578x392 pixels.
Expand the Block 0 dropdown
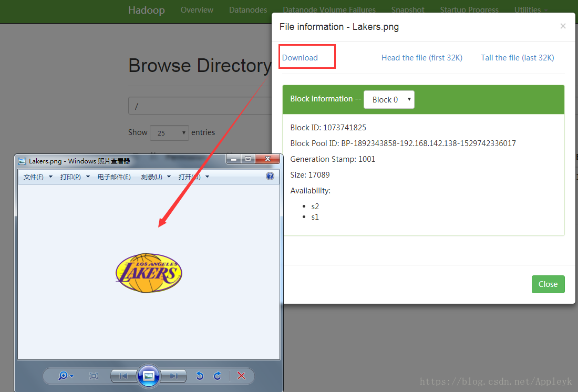pyautogui.click(x=389, y=99)
